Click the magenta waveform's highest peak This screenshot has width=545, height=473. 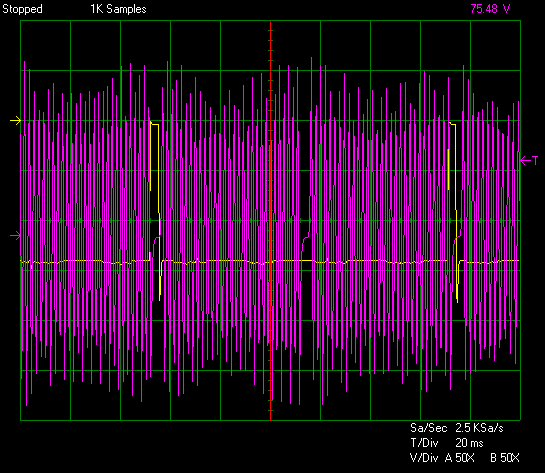pyautogui.click(x=311, y=58)
